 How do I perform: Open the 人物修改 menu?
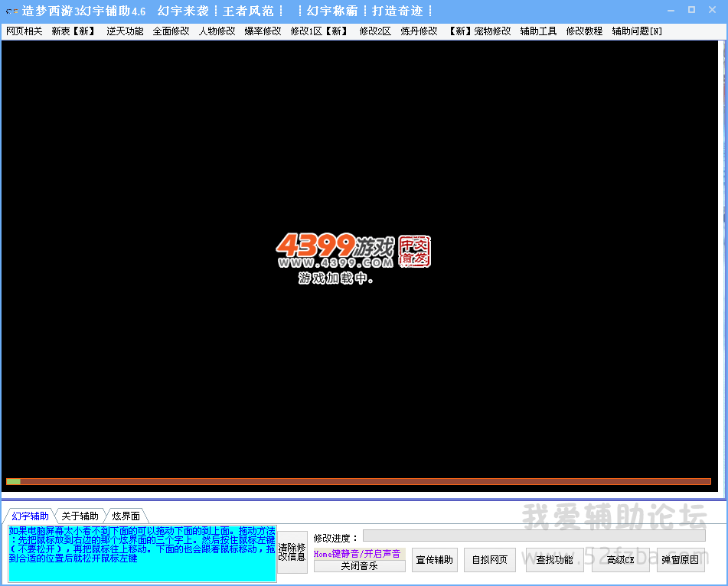click(217, 31)
